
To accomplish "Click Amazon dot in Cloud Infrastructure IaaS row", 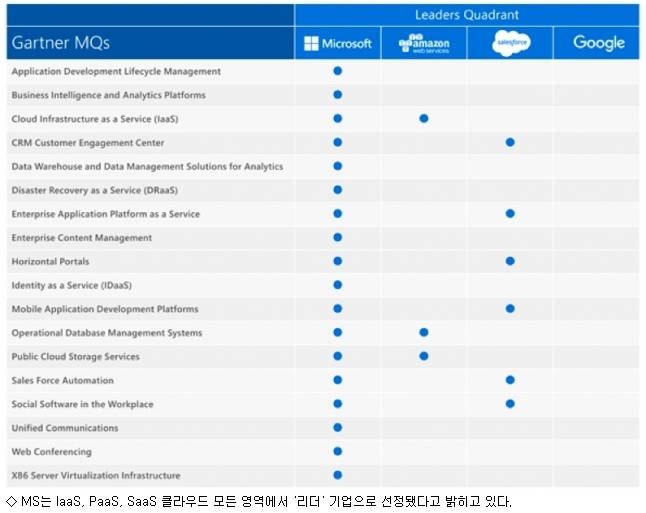I will [424, 119].
